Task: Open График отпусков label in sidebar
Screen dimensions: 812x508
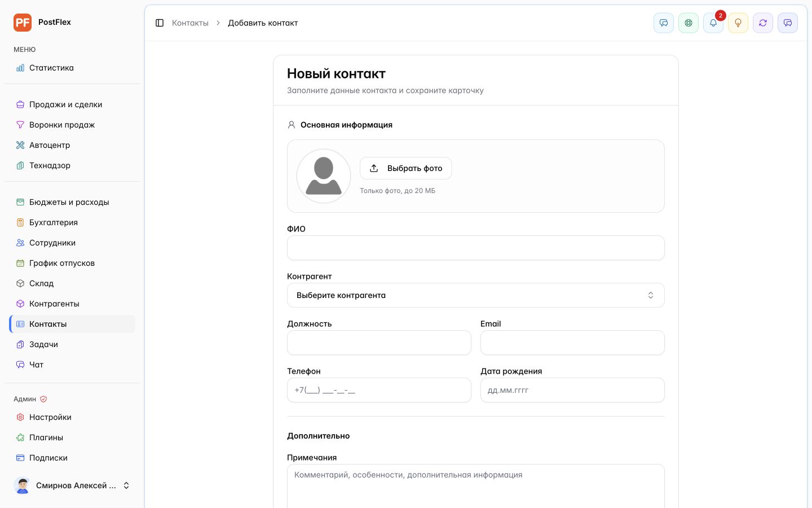Action: [x=62, y=263]
